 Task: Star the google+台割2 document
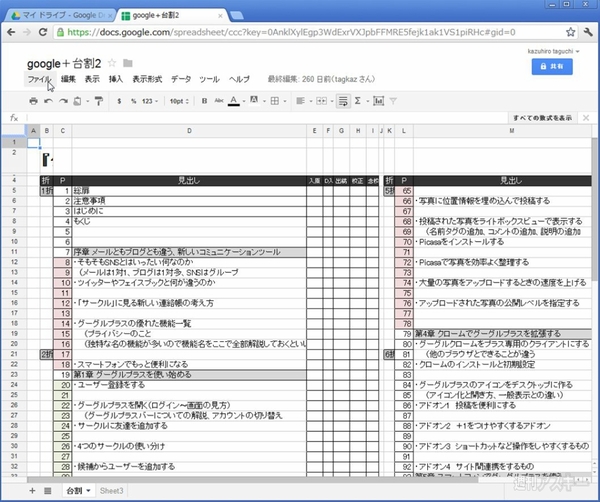pyautogui.click(x=112, y=63)
